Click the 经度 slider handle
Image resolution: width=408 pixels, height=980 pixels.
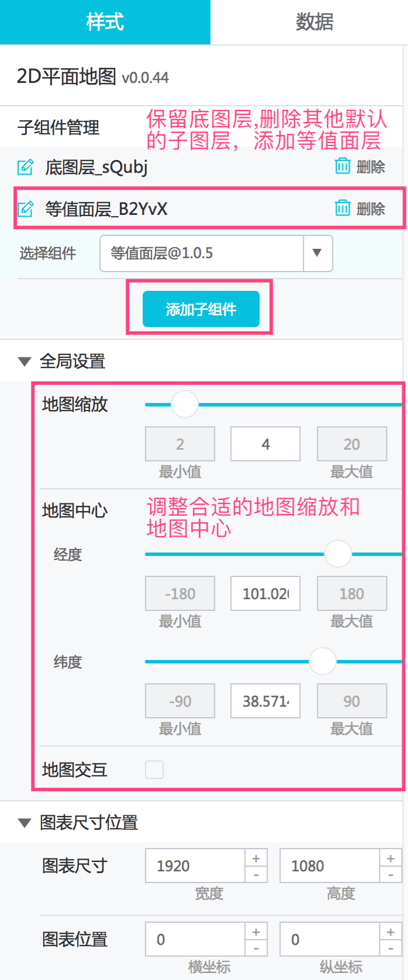tap(338, 554)
